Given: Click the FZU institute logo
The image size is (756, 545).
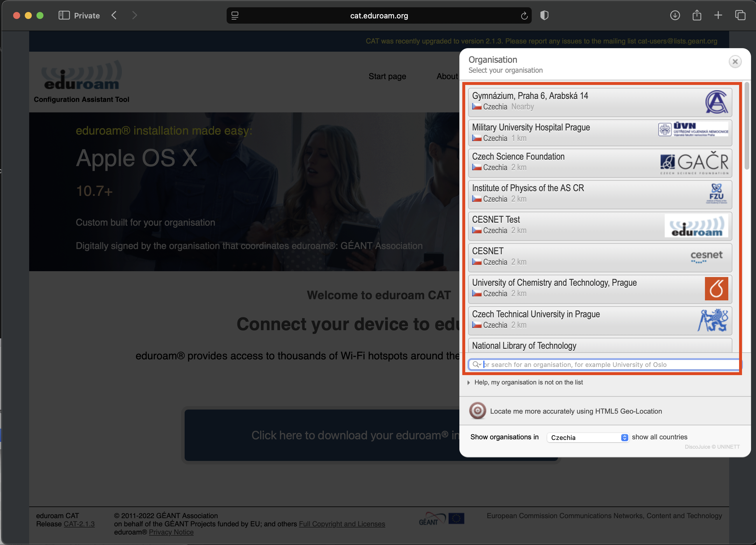Looking at the screenshot, I should 716,194.
